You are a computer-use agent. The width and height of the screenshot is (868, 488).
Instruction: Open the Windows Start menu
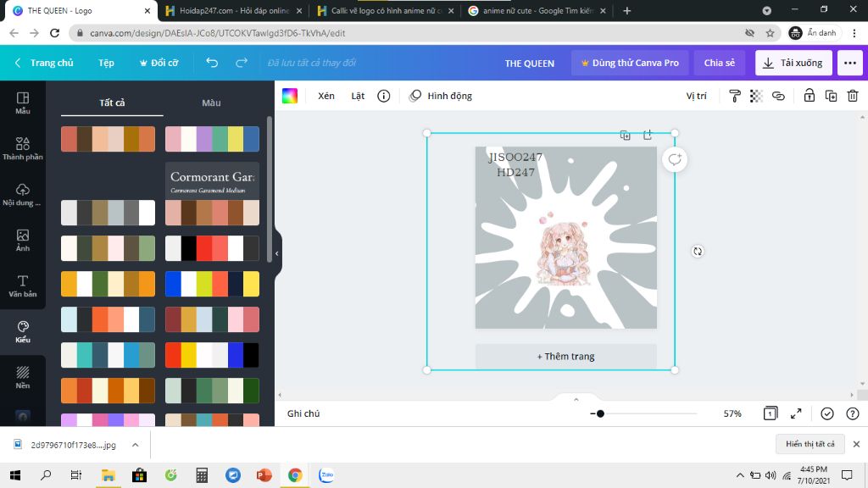pos(15,474)
